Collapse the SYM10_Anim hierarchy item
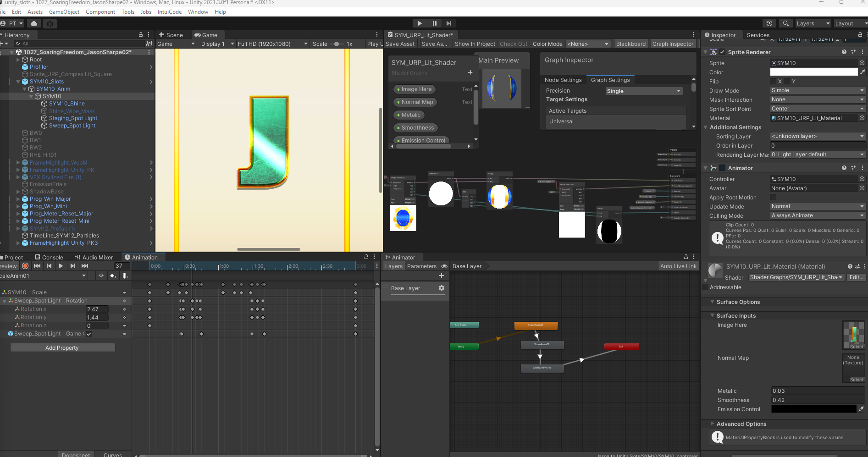This screenshot has width=868, height=457. coord(26,88)
